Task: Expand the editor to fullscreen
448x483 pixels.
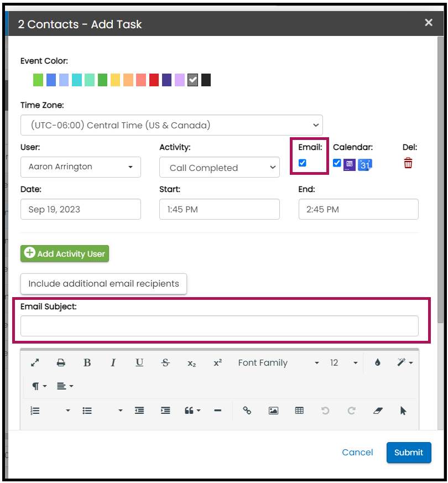Action: (35, 363)
